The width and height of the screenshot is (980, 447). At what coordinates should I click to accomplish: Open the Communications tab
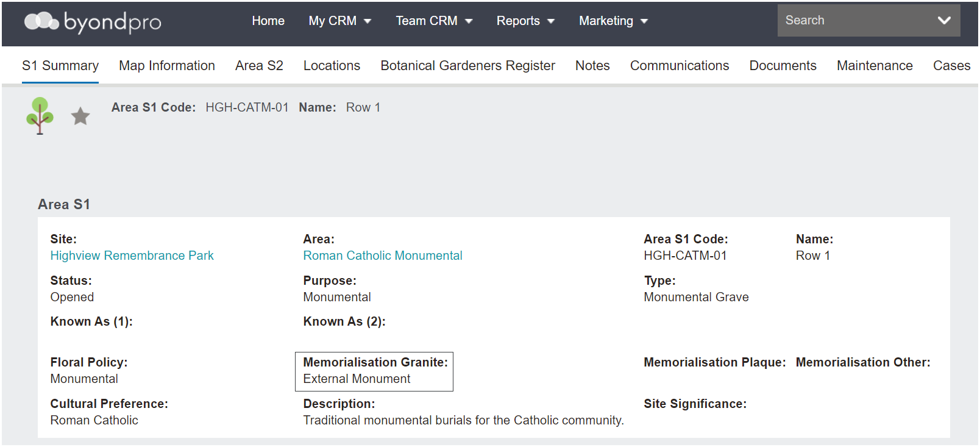[x=680, y=65]
